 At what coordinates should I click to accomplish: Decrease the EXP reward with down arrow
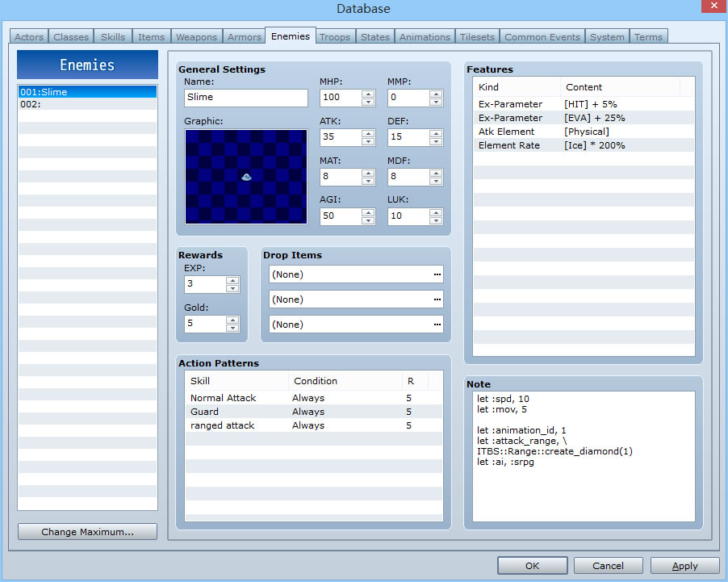[x=232, y=288]
